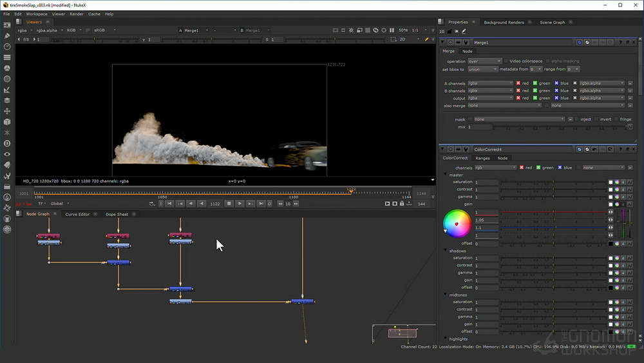Open the viewer sRGB colorspace dropdown
This screenshot has height=363, width=644.
click(105, 30)
